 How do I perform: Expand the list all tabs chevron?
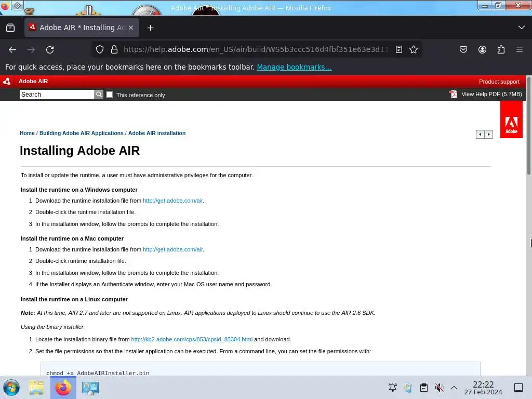pos(522,28)
